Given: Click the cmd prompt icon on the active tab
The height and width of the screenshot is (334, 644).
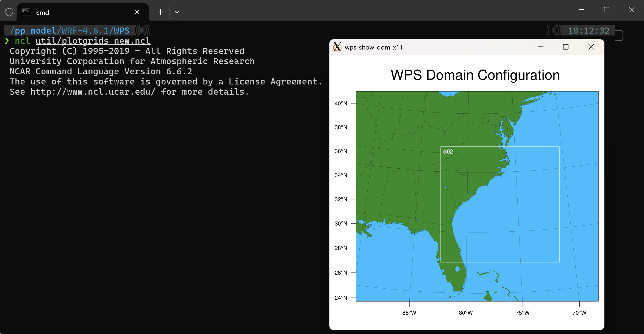Looking at the screenshot, I should [26, 12].
